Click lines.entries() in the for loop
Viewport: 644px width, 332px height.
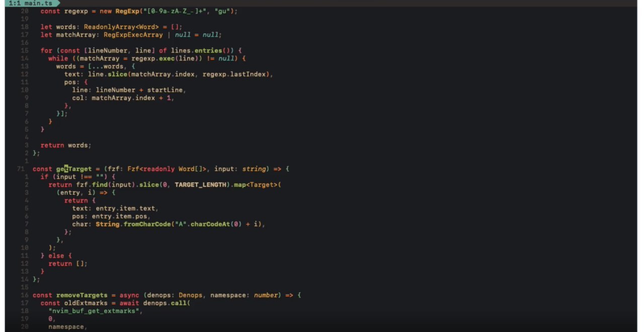click(202, 50)
